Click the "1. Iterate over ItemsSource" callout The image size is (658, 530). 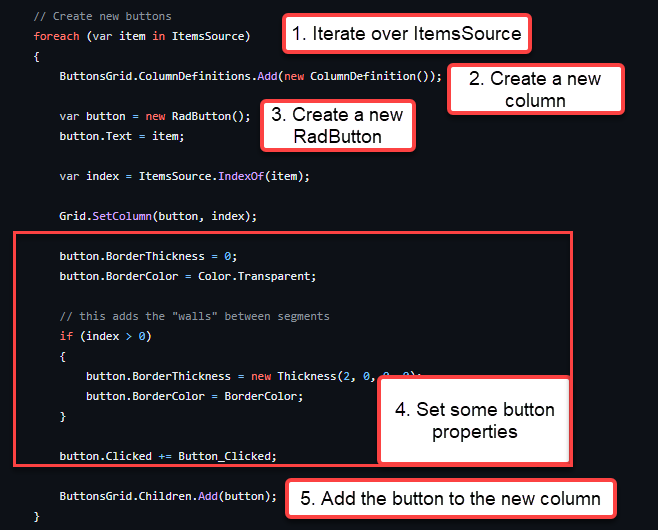(406, 34)
